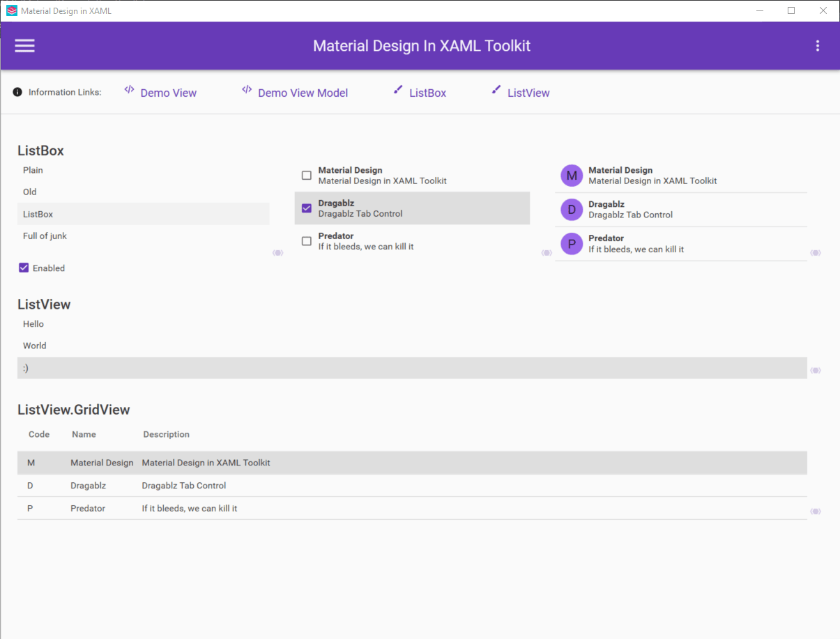Select the Old item in the ListBox
Image resolution: width=840 pixels, height=639 pixels.
[144, 192]
